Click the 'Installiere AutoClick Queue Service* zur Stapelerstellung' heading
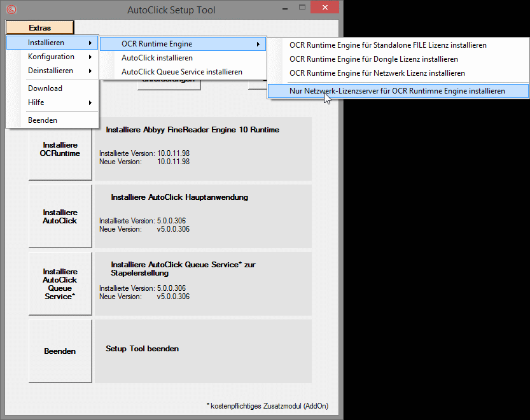 pyautogui.click(x=183, y=269)
